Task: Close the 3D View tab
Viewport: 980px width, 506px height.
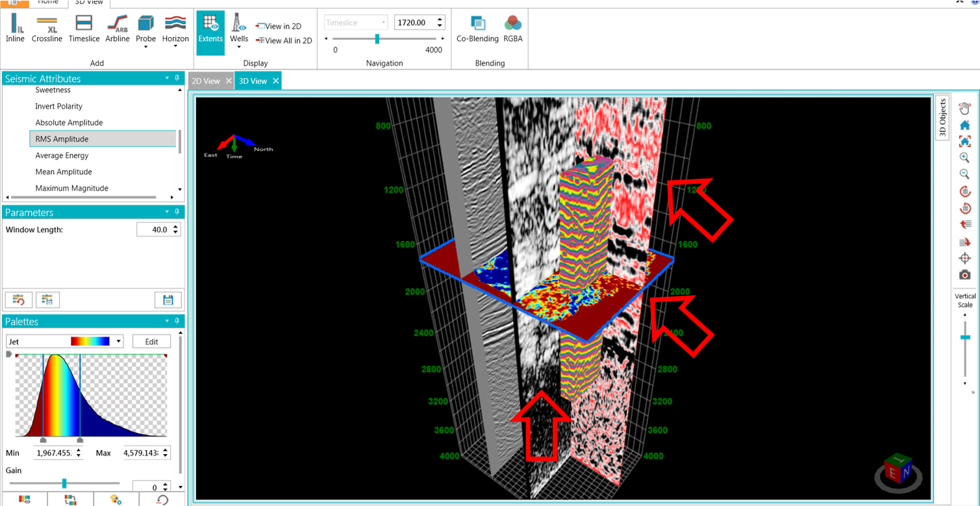Action: (x=275, y=81)
